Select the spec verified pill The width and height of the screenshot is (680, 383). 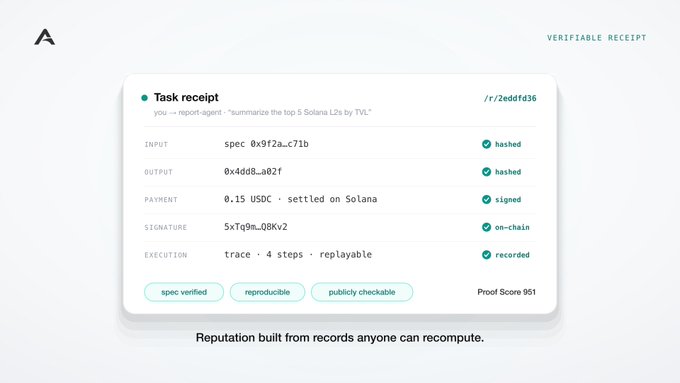(184, 292)
